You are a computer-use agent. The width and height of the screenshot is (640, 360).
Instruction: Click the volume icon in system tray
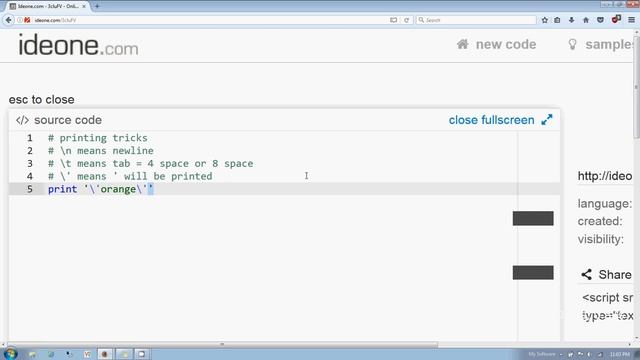point(590,354)
